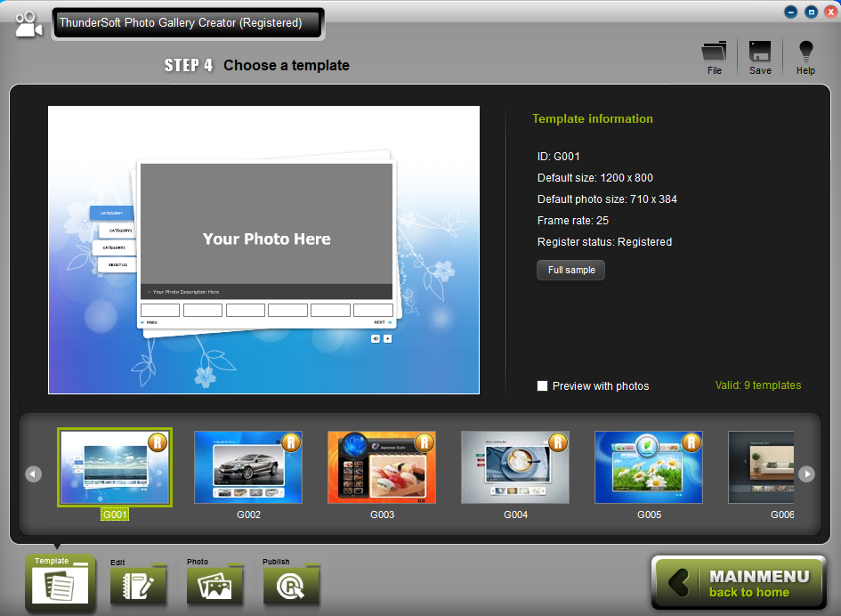Viewport: 841px width, 616px height.
Task: Select the G006 interior template thumbnail
Action: (761, 467)
